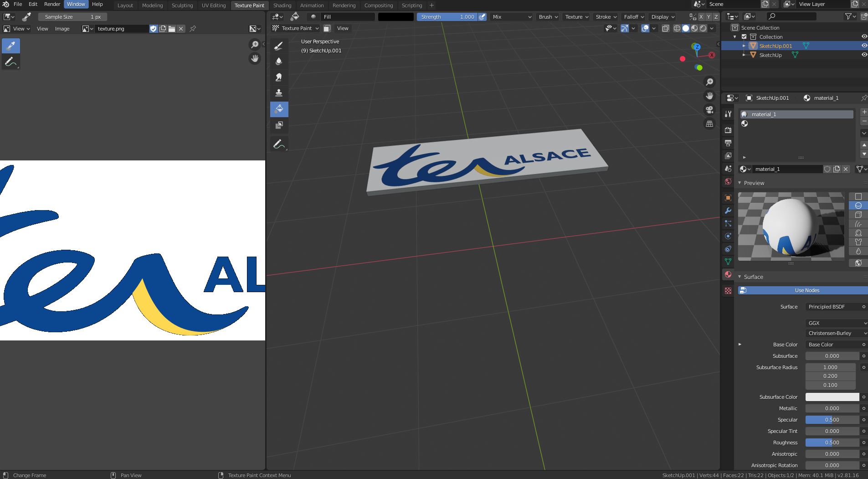Screen dimensions: 868x479
Task: Toggle the Collection checkbox in outliner
Action: tap(744, 36)
